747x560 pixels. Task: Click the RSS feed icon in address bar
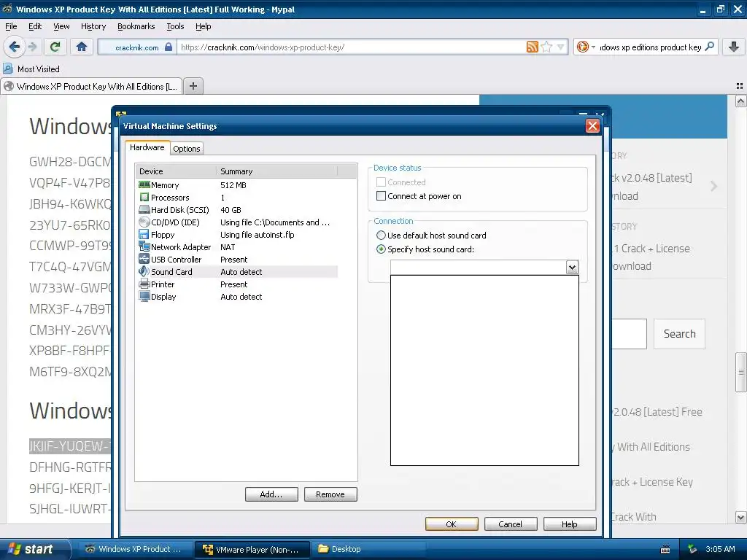click(x=532, y=47)
